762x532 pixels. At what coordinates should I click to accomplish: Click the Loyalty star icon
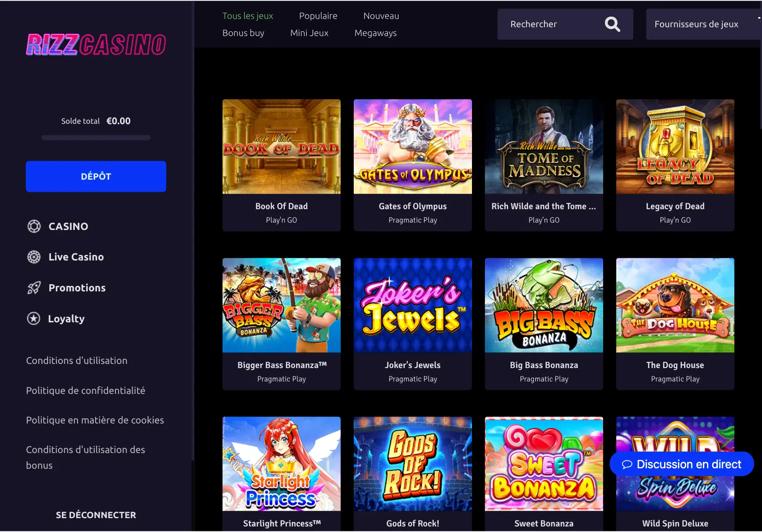click(x=34, y=318)
